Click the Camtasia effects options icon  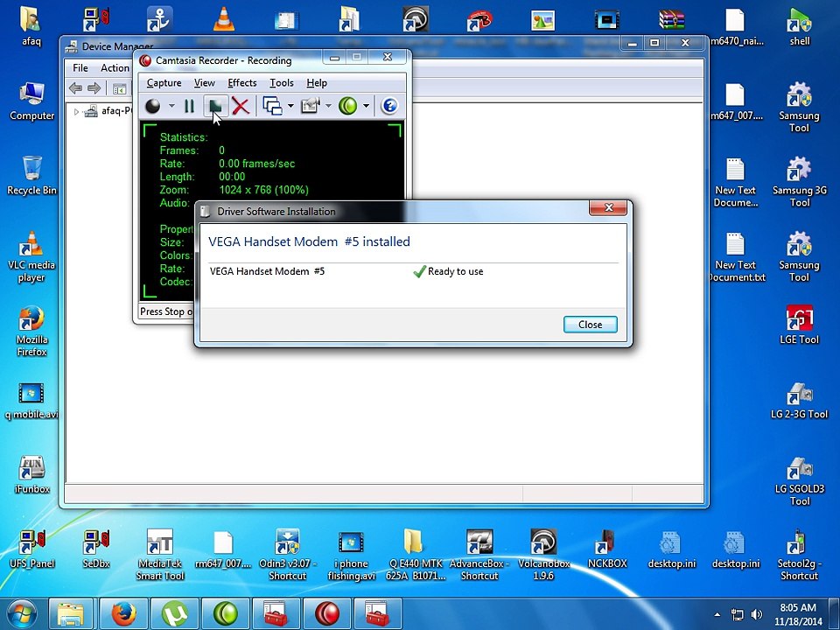310,106
